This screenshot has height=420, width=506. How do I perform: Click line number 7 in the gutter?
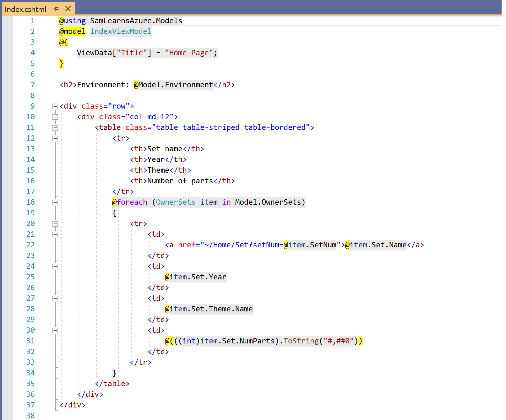tap(32, 85)
